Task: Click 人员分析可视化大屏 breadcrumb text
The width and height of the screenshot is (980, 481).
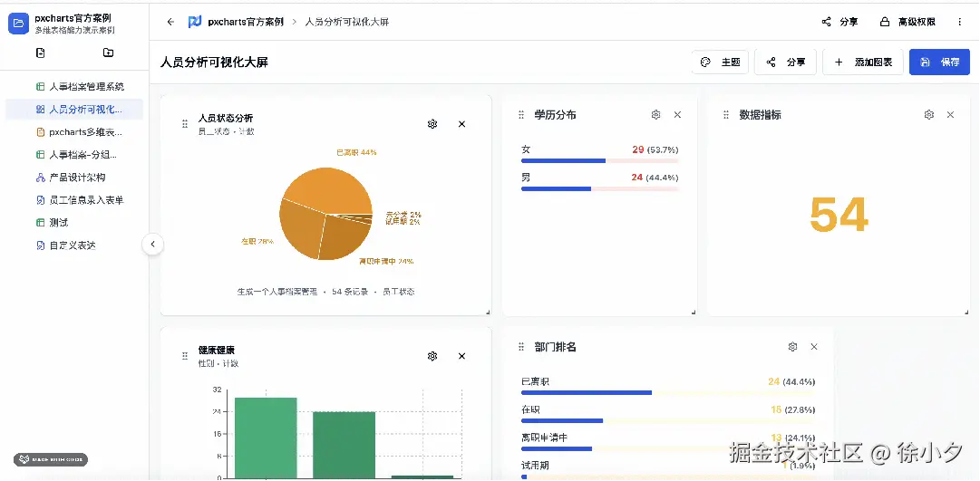Action: 347,22
